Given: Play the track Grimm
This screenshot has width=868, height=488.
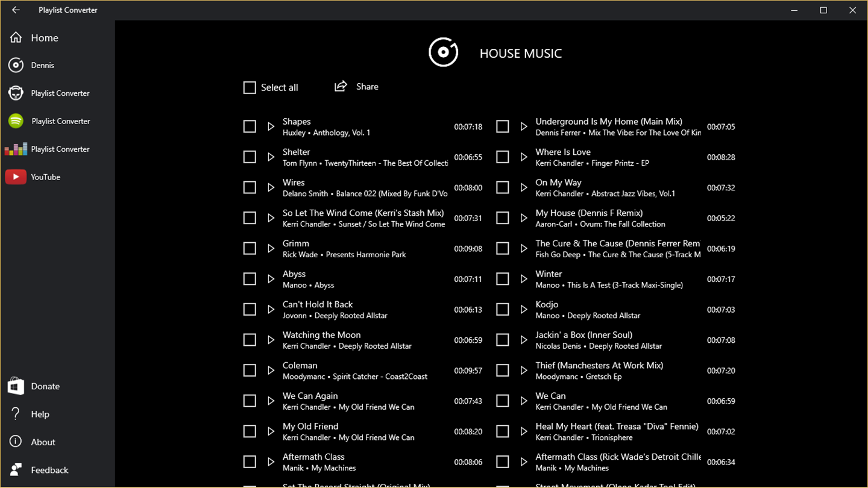Looking at the screenshot, I should click(x=271, y=249).
